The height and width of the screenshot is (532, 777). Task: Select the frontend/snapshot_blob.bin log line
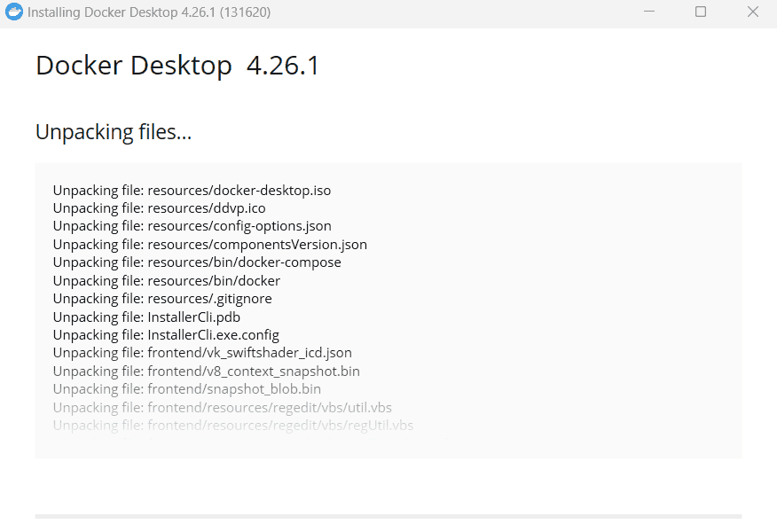point(187,389)
